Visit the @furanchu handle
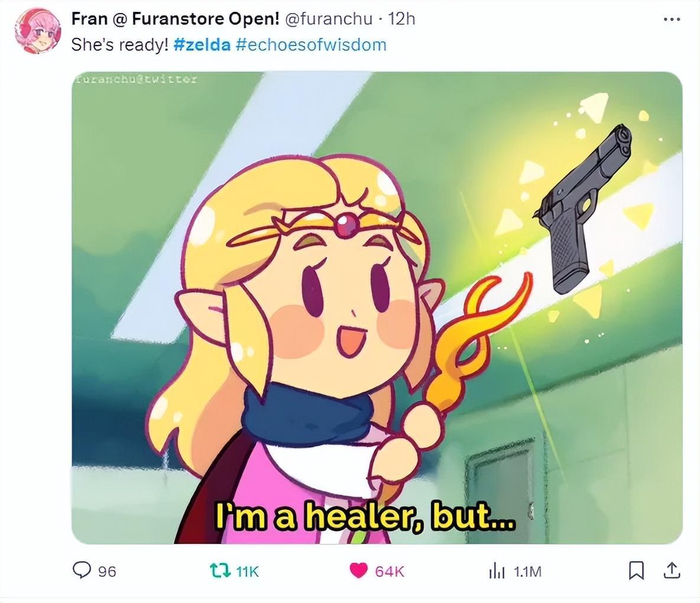The width and height of the screenshot is (700, 603). coord(328,19)
